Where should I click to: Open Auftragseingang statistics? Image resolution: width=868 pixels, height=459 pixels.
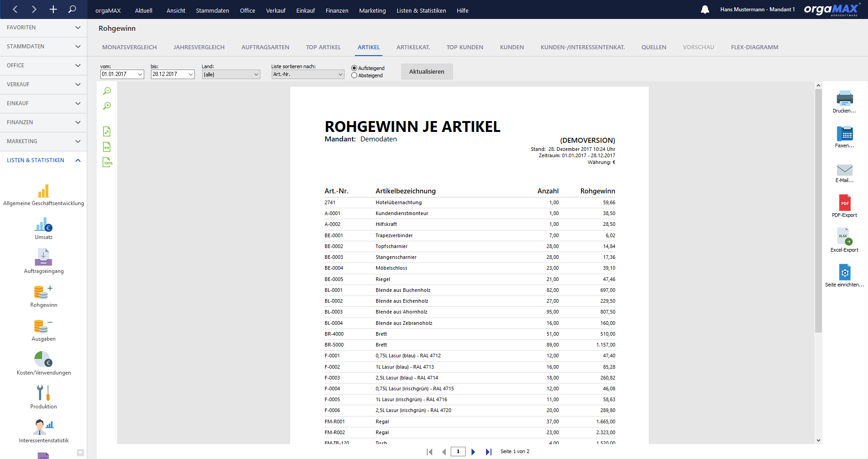pyautogui.click(x=43, y=261)
